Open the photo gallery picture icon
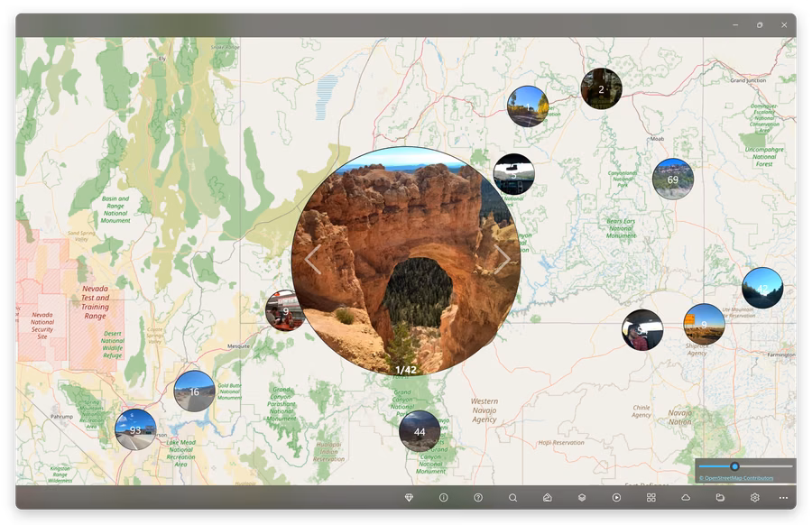812x525 pixels. coord(548,498)
